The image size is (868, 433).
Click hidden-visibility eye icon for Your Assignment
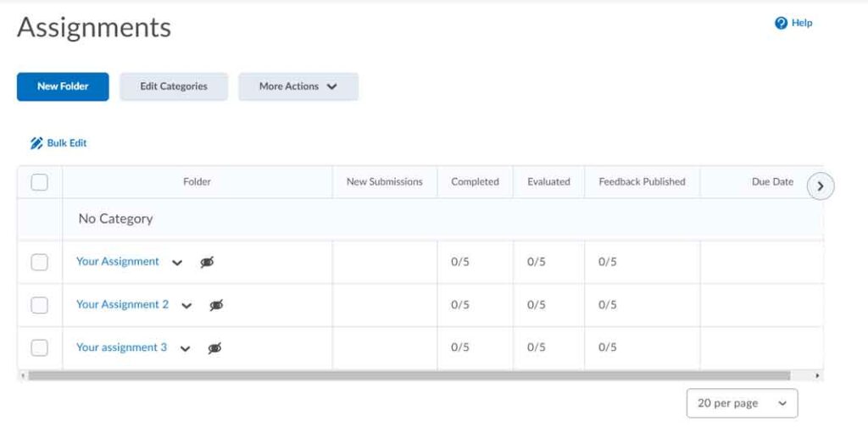tap(207, 263)
